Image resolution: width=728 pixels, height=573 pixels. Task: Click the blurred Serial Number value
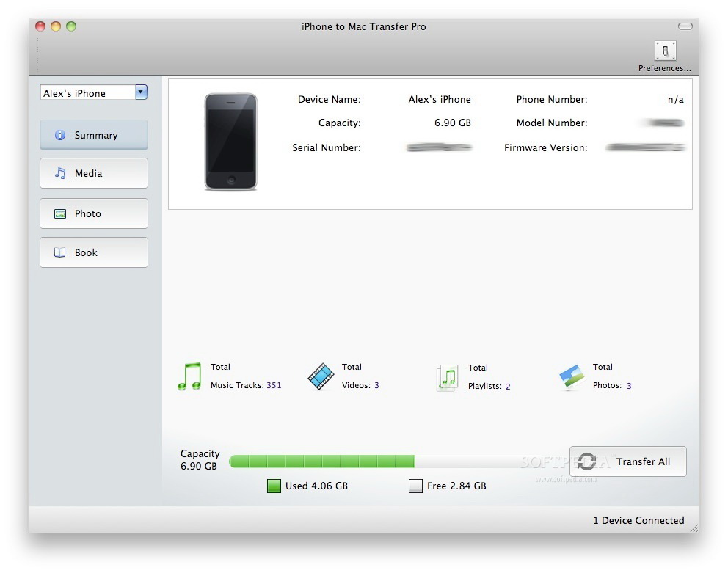pos(439,147)
